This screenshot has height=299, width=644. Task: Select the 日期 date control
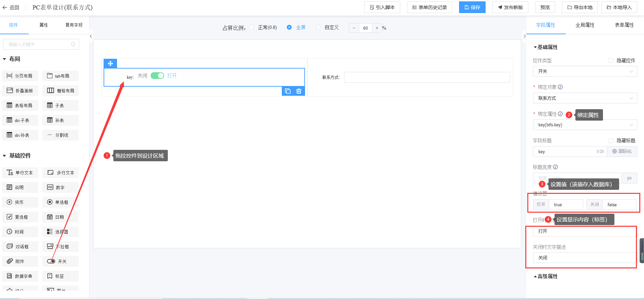61,217
